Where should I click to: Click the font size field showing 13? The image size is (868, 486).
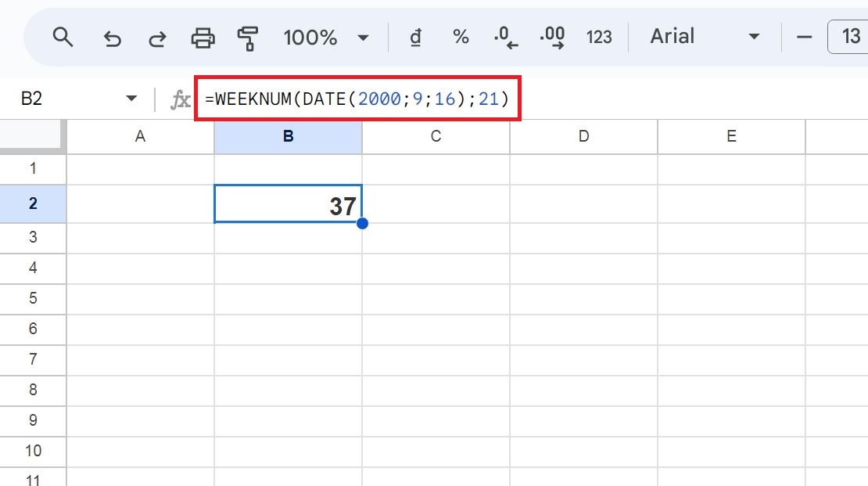click(849, 37)
